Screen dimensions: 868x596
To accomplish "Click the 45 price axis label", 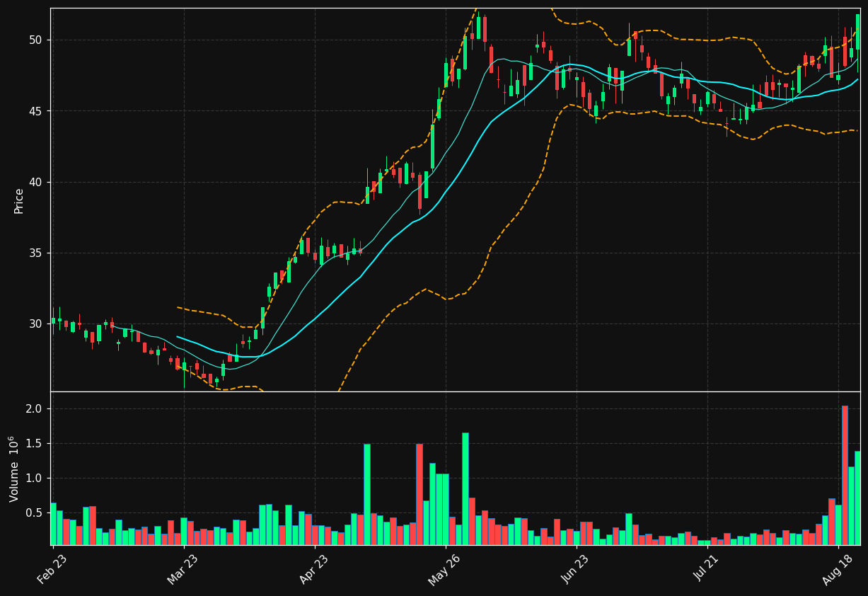I will [37, 111].
